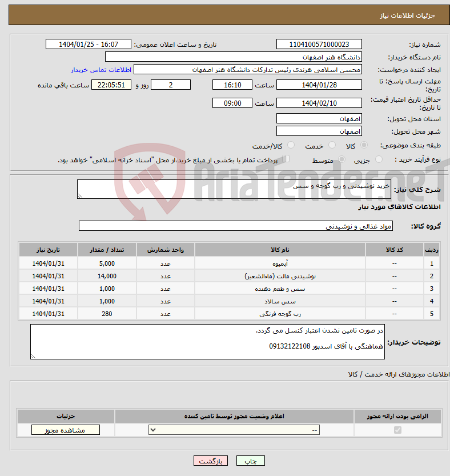Select the کالا/خدمت radio button
Viewport: 450px width, 476px height.
pos(291,145)
